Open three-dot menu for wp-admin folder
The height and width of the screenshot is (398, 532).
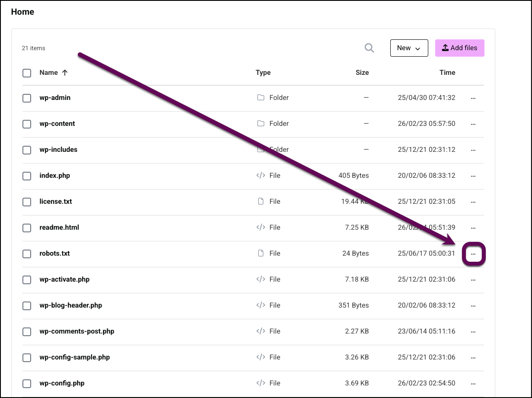pyautogui.click(x=473, y=98)
